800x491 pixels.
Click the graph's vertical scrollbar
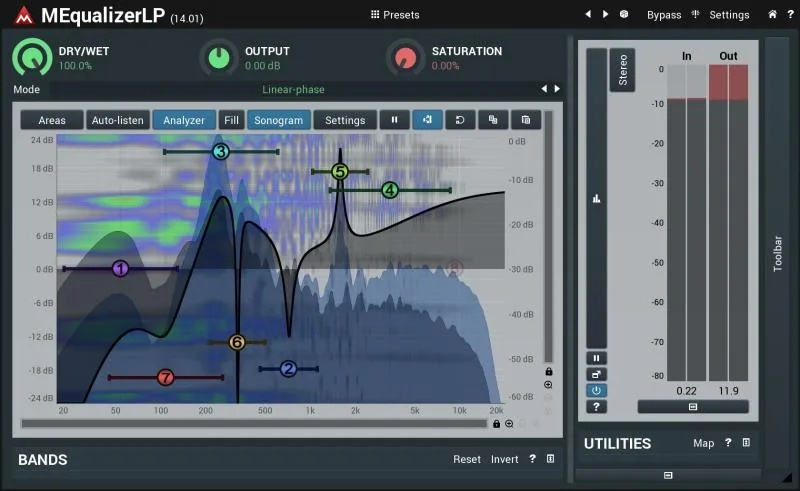tap(549, 237)
